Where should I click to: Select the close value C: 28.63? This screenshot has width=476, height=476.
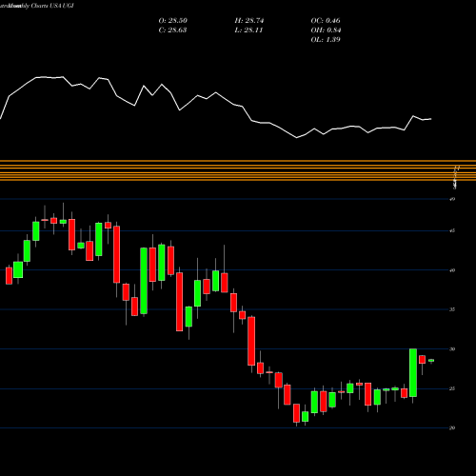click(x=172, y=30)
